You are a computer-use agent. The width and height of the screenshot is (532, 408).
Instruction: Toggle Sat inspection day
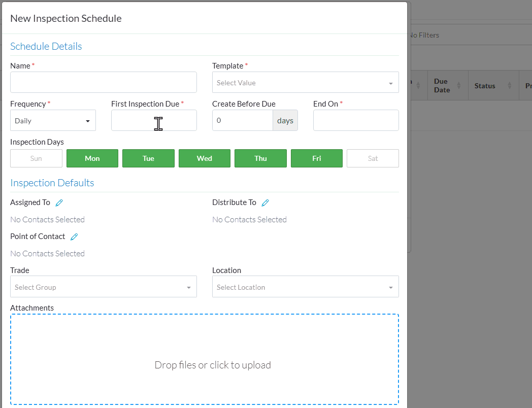pos(373,158)
